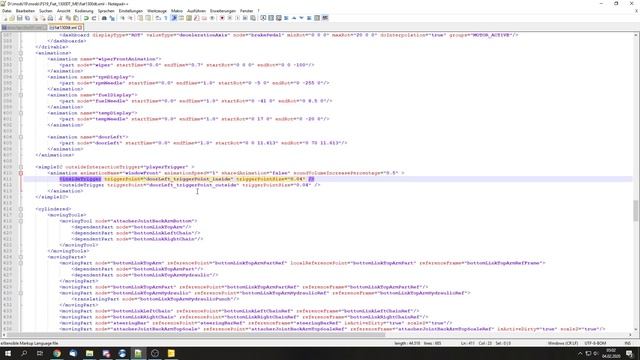Screen dimensions: 640x360
Task: Zoom in using the toolbar icon
Action: [x=122, y=18]
